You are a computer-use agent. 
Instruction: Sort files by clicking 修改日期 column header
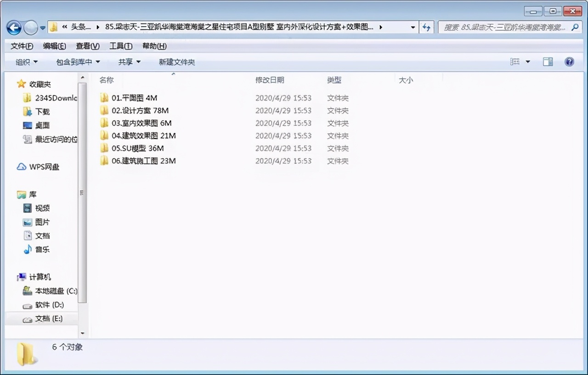[x=271, y=80]
